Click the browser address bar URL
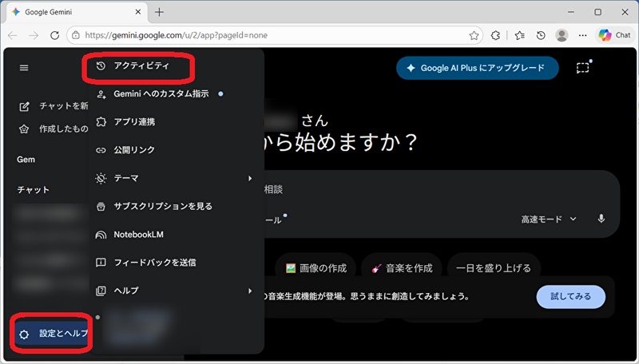Image resolution: width=639 pixels, height=364 pixels. pos(176,35)
